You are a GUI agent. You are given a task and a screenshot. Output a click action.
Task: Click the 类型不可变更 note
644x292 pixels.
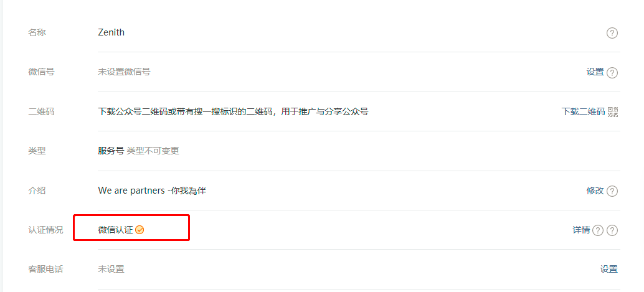pos(153,151)
